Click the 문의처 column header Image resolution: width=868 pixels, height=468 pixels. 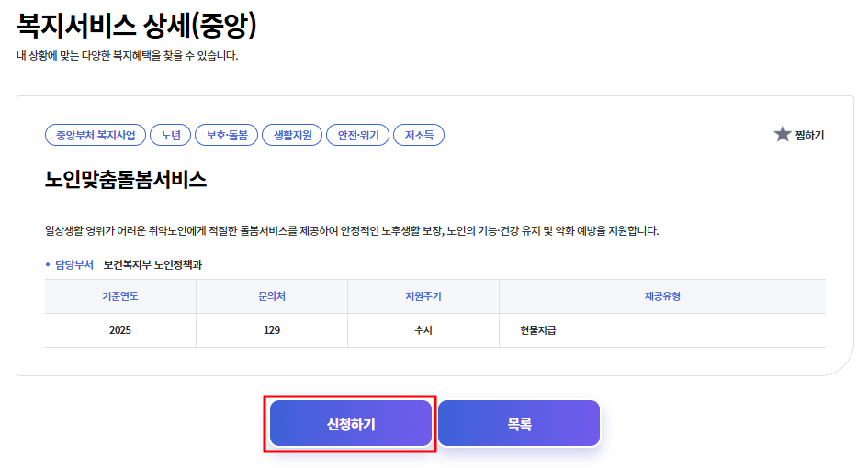coord(272,296)
